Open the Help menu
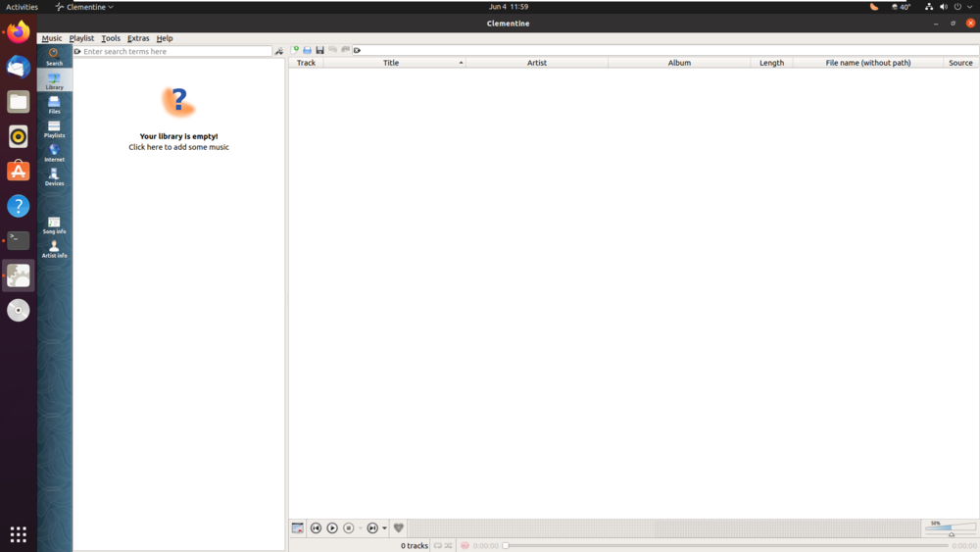The image size is (980, 552). (x=165, y=38)
